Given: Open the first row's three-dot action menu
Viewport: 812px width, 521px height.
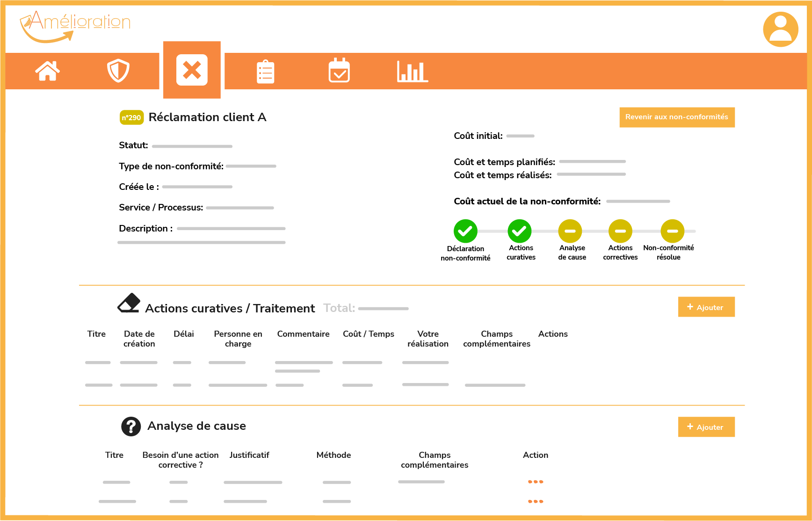Looking at the screenshot, I should pos(536,482).
